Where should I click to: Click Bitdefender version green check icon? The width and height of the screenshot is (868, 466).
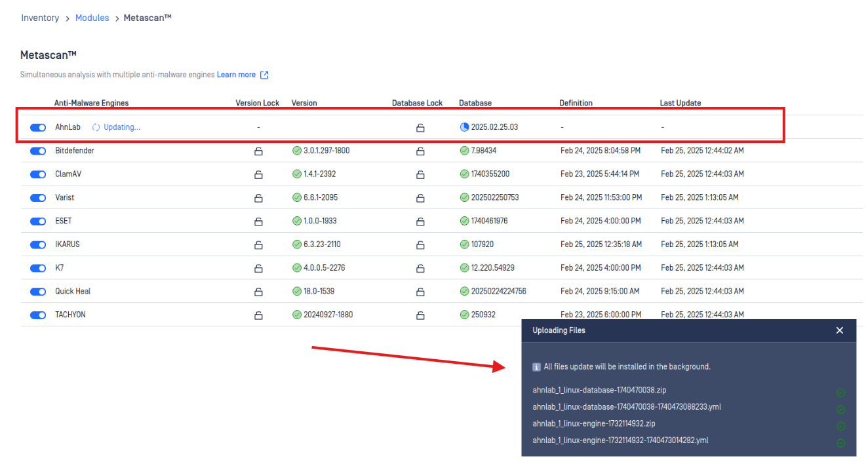click(297, 151)
